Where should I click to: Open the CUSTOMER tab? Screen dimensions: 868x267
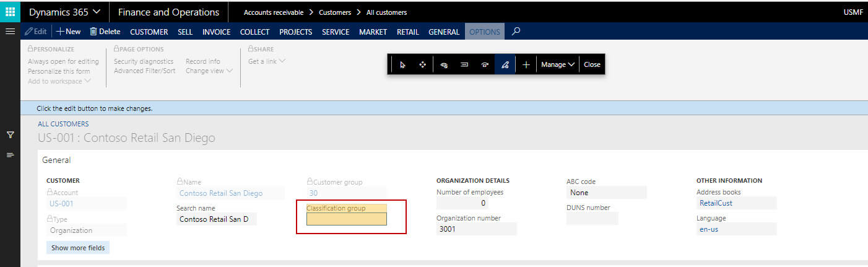(149, 32)
